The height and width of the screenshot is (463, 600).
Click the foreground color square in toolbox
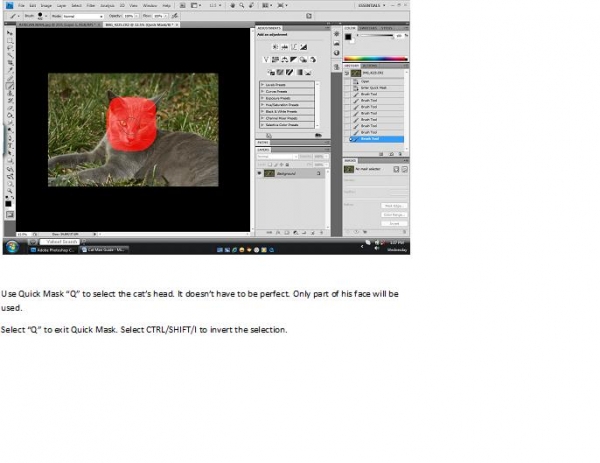8,204
